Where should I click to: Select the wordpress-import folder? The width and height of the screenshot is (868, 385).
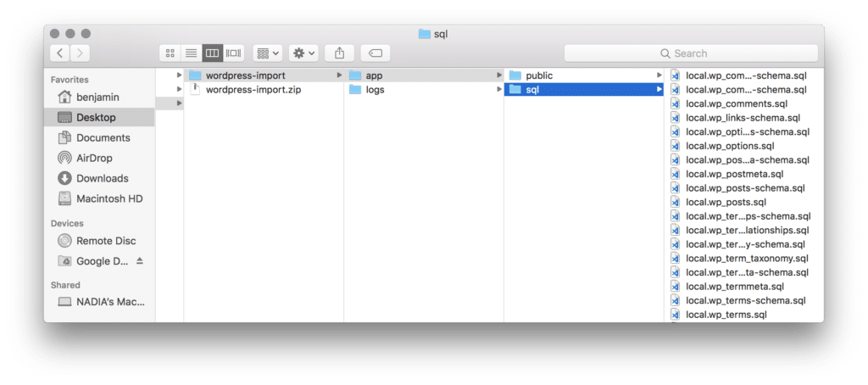[264, 75]
